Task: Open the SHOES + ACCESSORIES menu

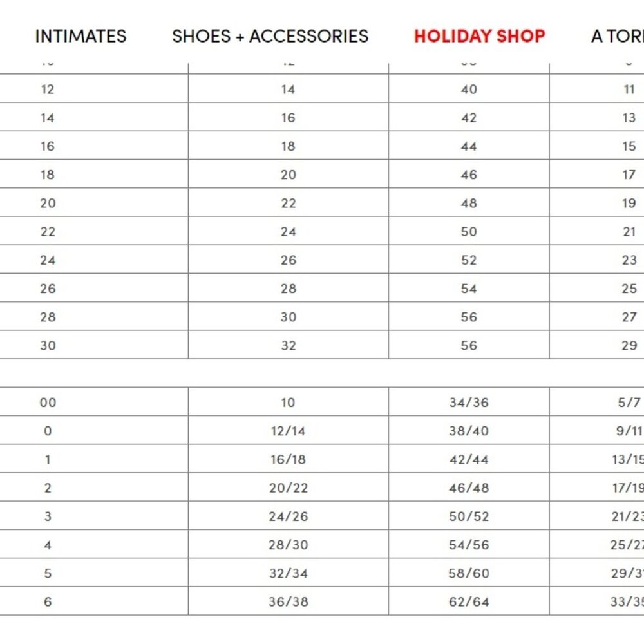Action: tap(270, 36)
